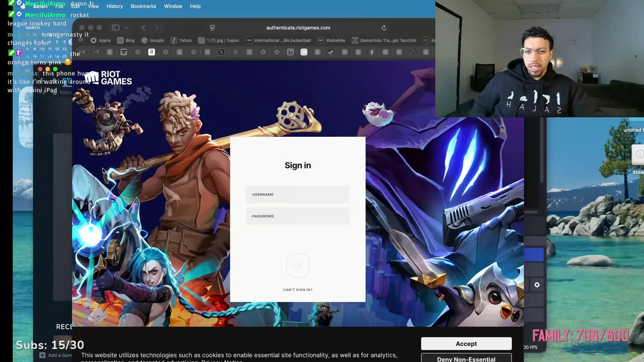Open the Help menu
Screen dimensions: 644x362
coord(195,6)
